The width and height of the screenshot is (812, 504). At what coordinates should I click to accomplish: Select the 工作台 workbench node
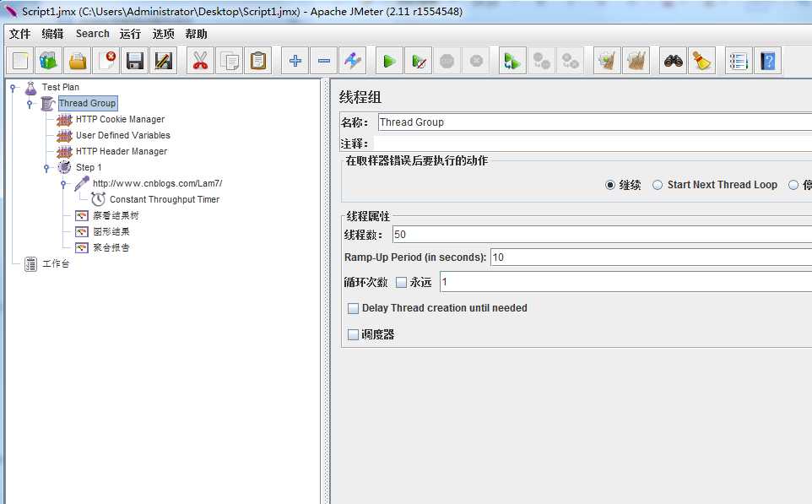(x=56, y=263)
